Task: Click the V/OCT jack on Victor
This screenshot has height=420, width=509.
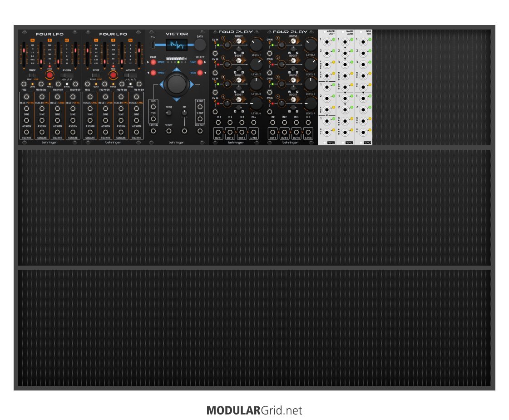Action: point(169,131)
